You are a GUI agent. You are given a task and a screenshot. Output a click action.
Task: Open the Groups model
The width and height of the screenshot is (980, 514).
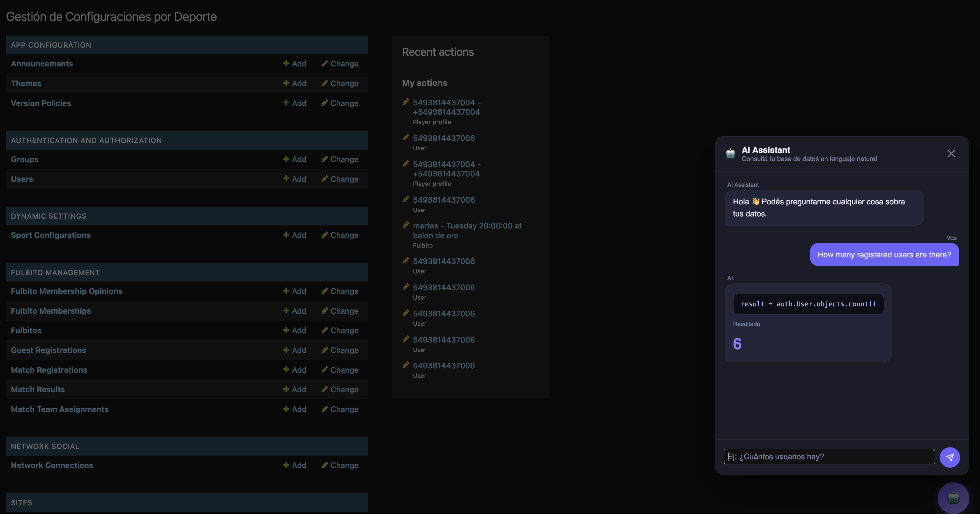pos(25,159)
